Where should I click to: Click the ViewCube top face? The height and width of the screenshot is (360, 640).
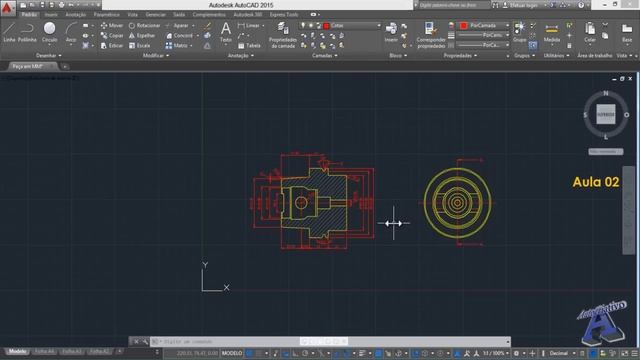606,114
